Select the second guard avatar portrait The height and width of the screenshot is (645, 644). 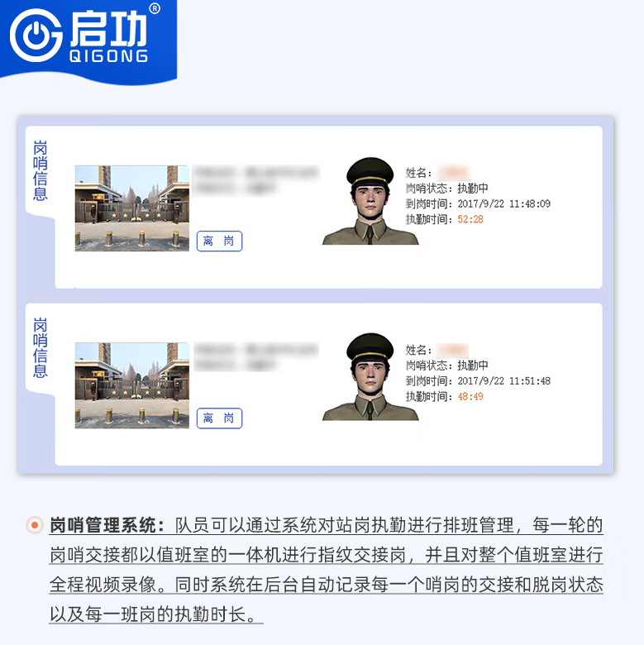coord(370,377)
